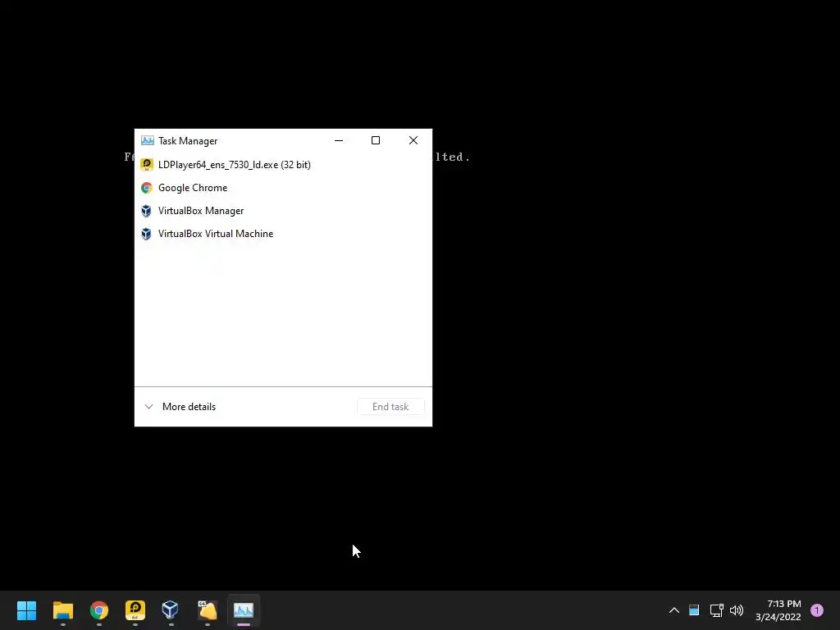Viewport: 840px width, 630px height.
Task: Click the Task Manager taskbar icon
Action: tap(244, 610)
